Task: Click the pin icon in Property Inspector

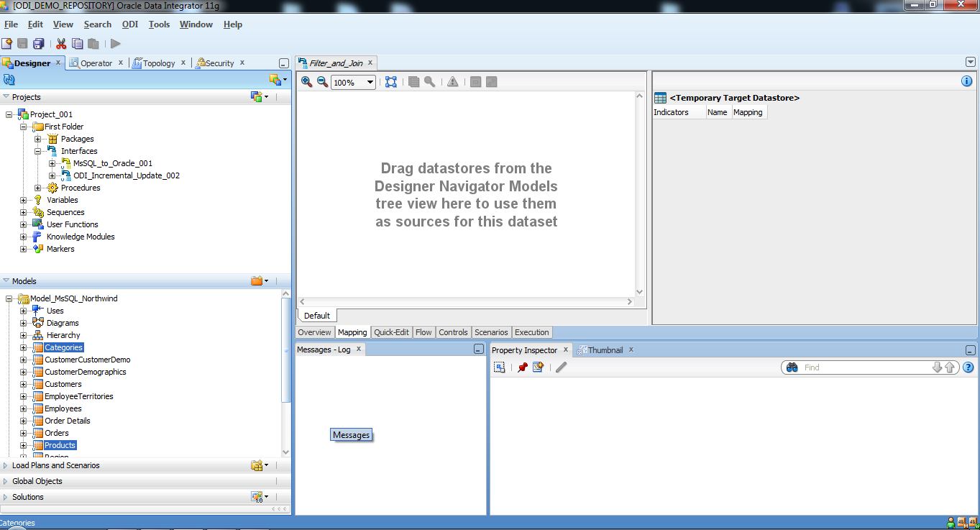Action: [x=523, y=367]
